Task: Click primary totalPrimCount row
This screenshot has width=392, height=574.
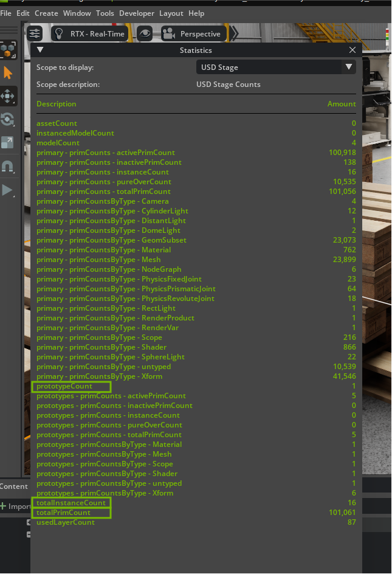Action: (196, 192)
